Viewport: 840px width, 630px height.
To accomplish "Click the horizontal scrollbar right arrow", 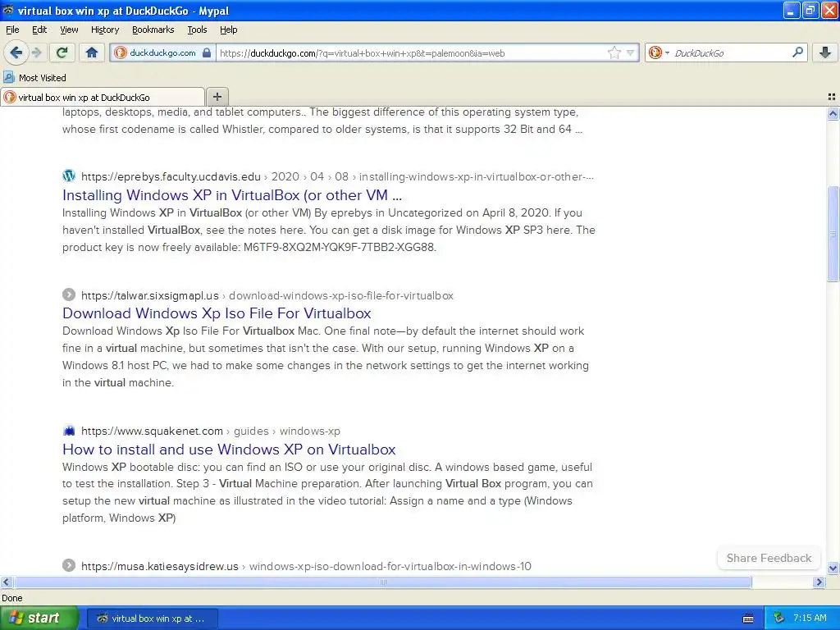I will click(x=819, y=582).
